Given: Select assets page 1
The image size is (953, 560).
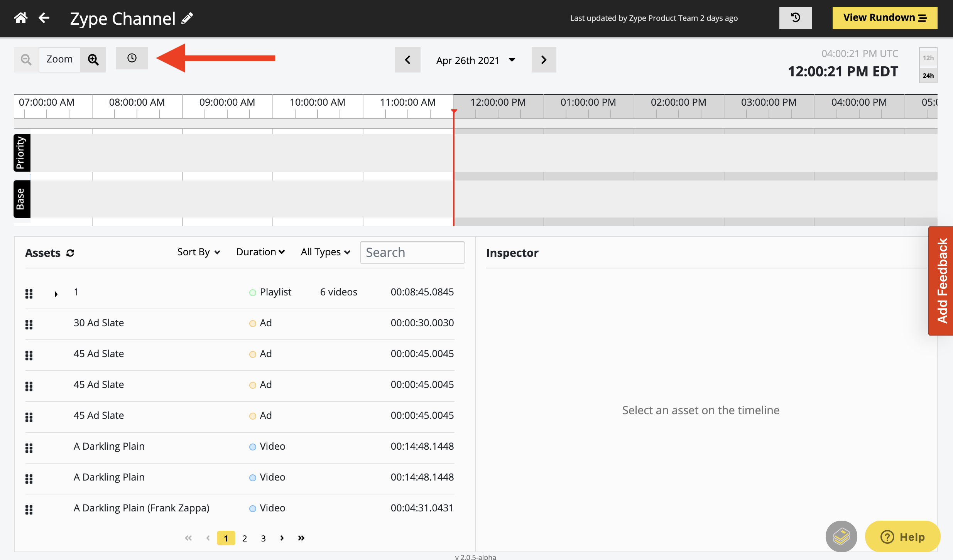Looking at the screenshot, I should pos(226,538).
